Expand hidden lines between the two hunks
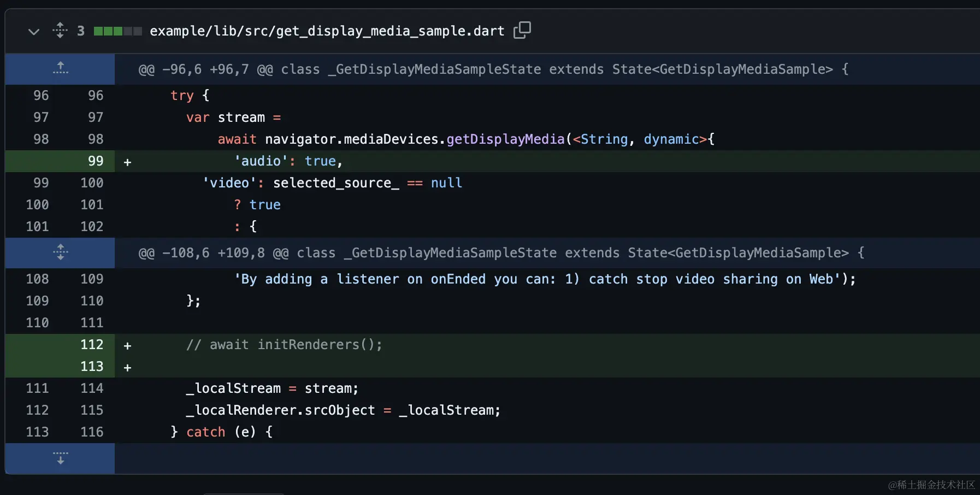The height and width of the screenshot is (495, 980). (60, 252)
